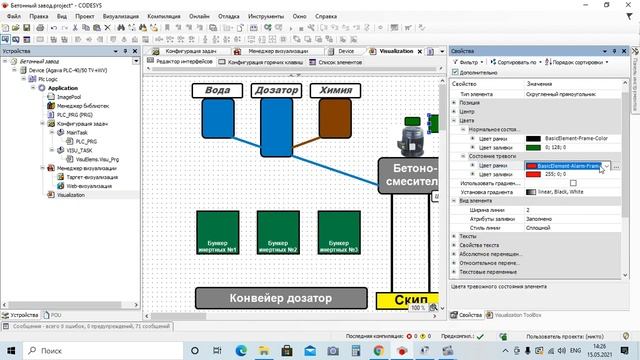Toggle the Дополнительно checkbox

click(x=455, y=72)
